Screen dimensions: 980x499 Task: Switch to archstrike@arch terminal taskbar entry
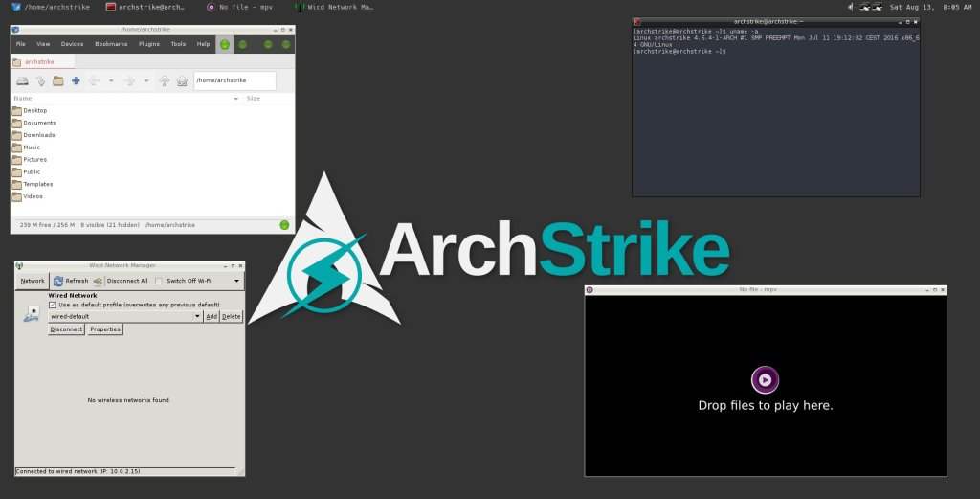pyautogui.click(x=145, y=7)
